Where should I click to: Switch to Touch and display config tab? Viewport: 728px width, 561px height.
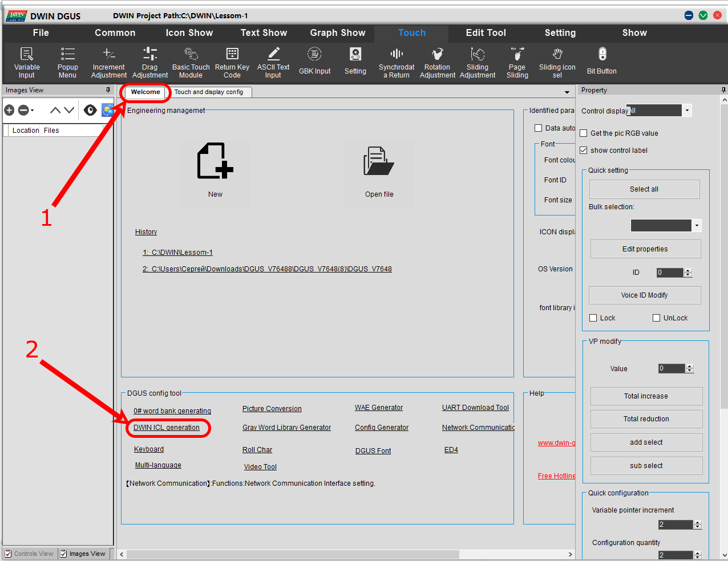click(209, 92)
